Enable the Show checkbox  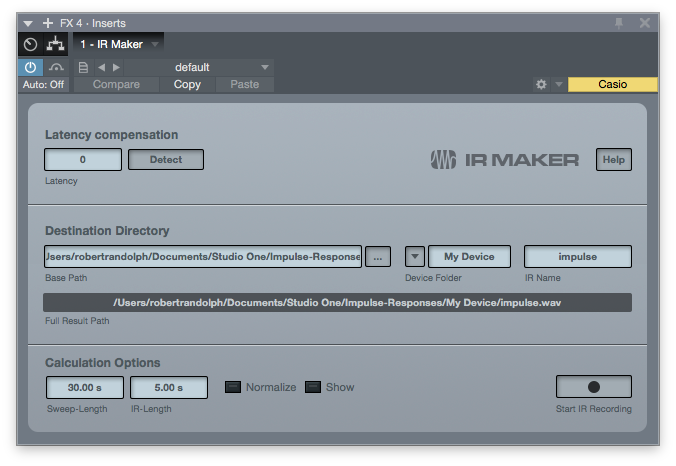point(312,387)
